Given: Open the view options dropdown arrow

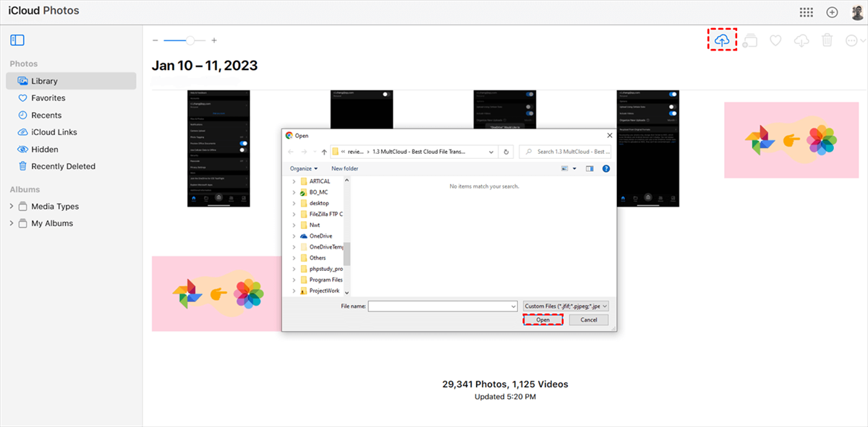Looking at the screenshot, I should [575, 168].
